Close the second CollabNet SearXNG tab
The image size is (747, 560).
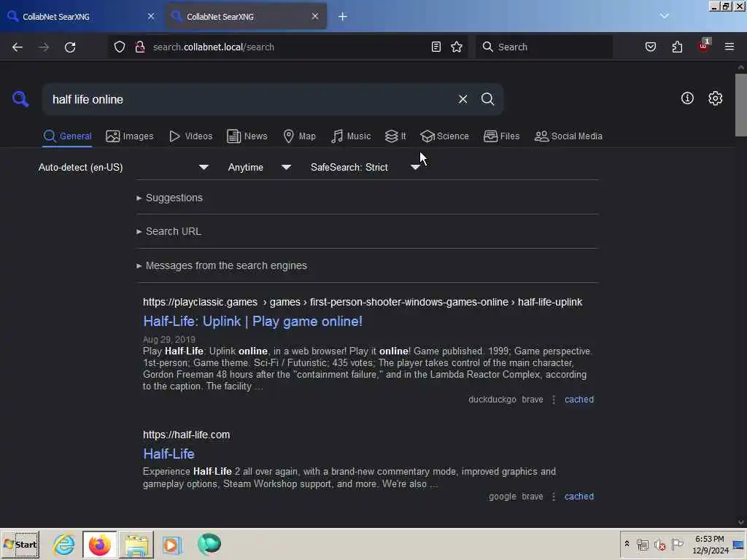pos(315,16)
